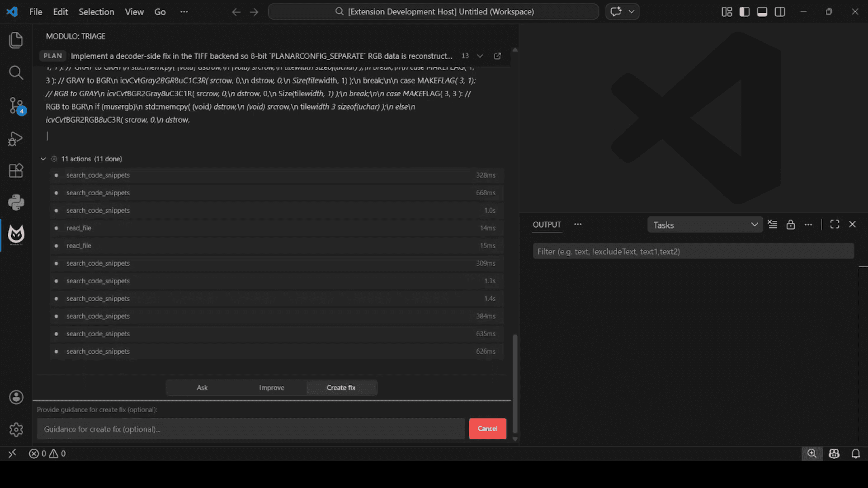Open the Run and Debug view
Screen dimensions: 868x488
(16, 138)
